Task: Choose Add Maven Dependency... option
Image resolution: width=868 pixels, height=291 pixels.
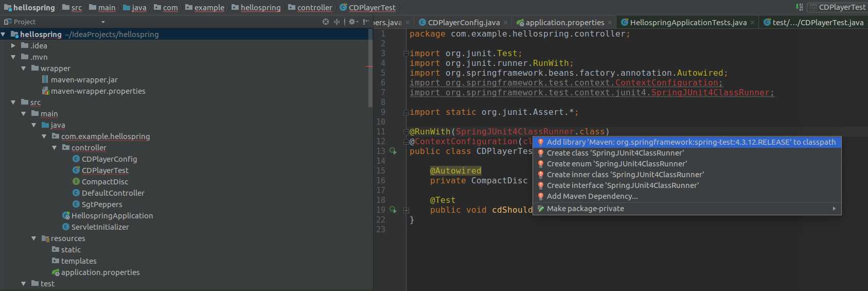Action: coord(687,196)
